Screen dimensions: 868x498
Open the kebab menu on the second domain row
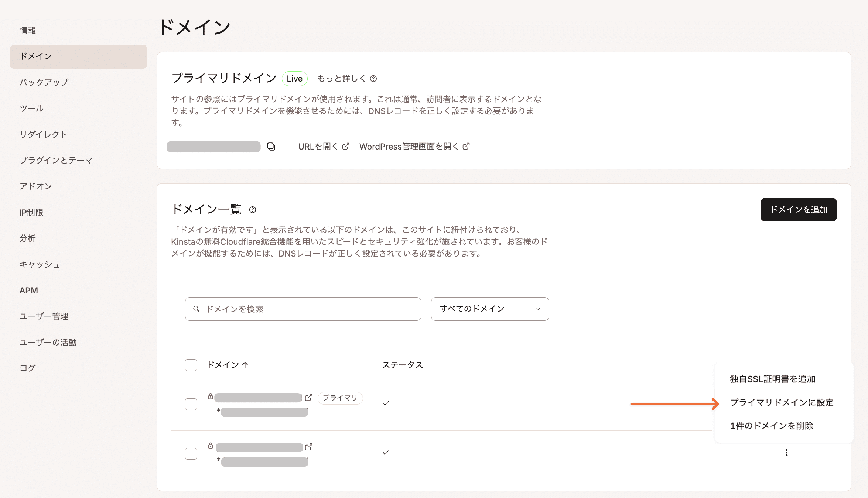pos(787,453)
